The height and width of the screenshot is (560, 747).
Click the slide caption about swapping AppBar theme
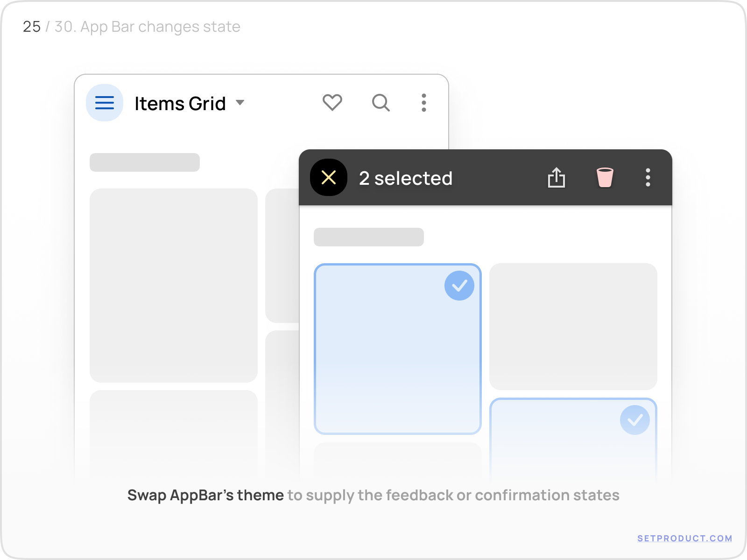point(373,495)
